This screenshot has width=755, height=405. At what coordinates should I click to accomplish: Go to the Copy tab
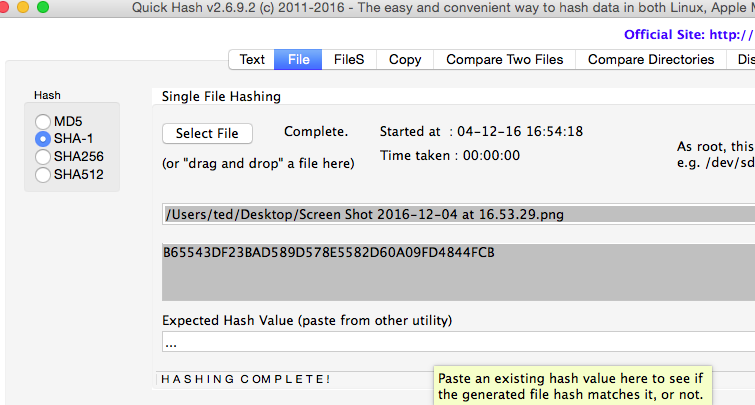405,59
